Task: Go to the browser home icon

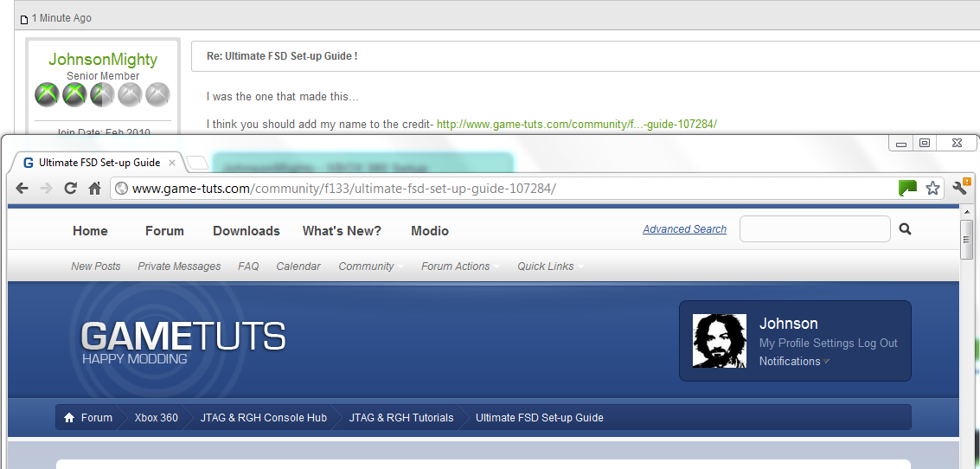Action: click(95, 189)
